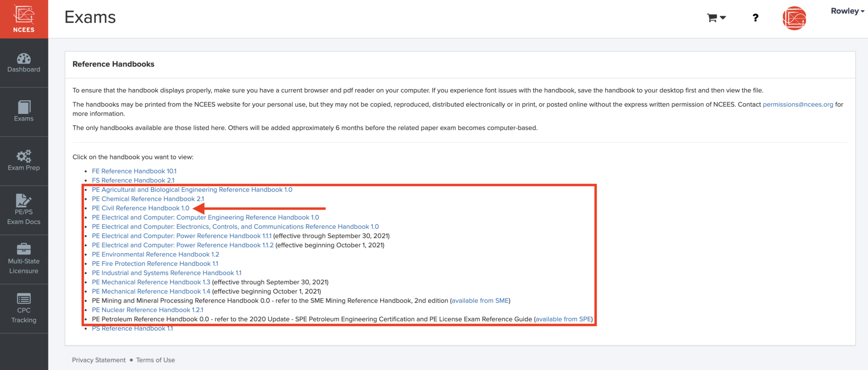Expand the Rowley user menu
Screen dimensions: 868x370
pyautogui.click(x=847, y=11)
